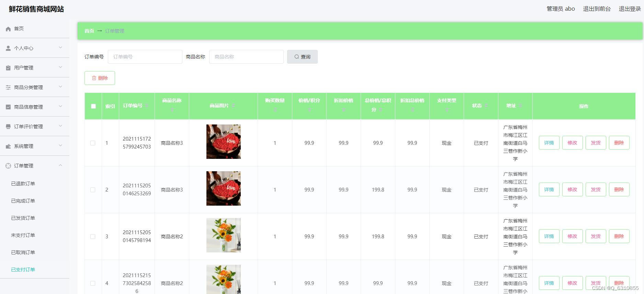Click 详情 for order row 3
This screenshot has width=644, height=294.
[549, 236]
